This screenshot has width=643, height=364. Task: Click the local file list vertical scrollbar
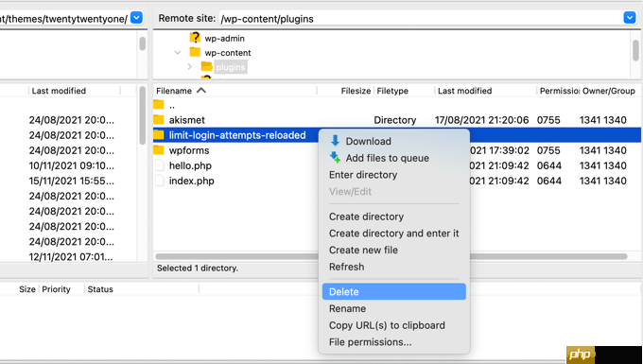coord(142,115)
